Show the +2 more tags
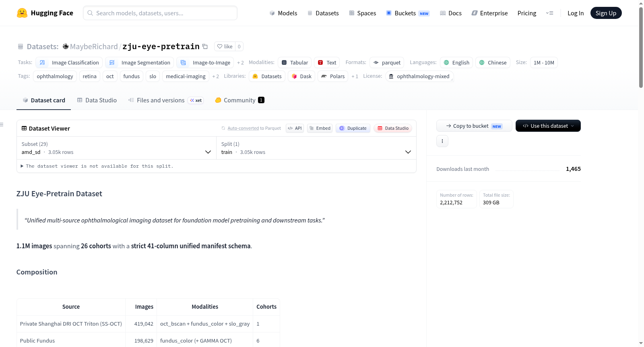This screenshot has width=644, height=347. 216,77
